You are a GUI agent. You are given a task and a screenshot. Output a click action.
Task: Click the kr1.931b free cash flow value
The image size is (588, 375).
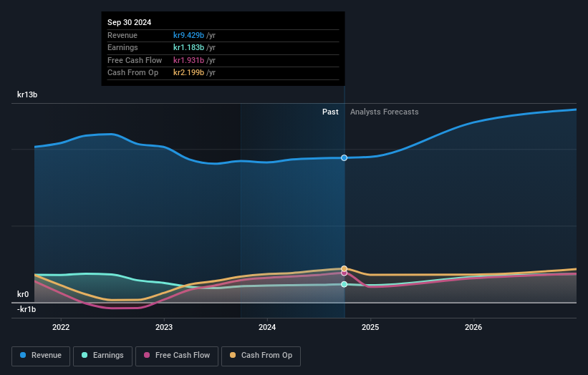pyautogui.click(x=188, y=60)
